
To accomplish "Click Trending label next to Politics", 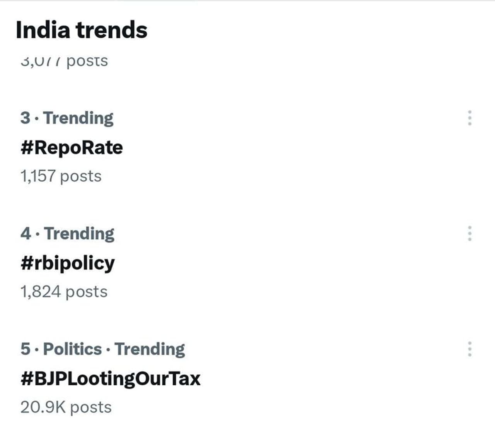I will [x=150, y=349].
